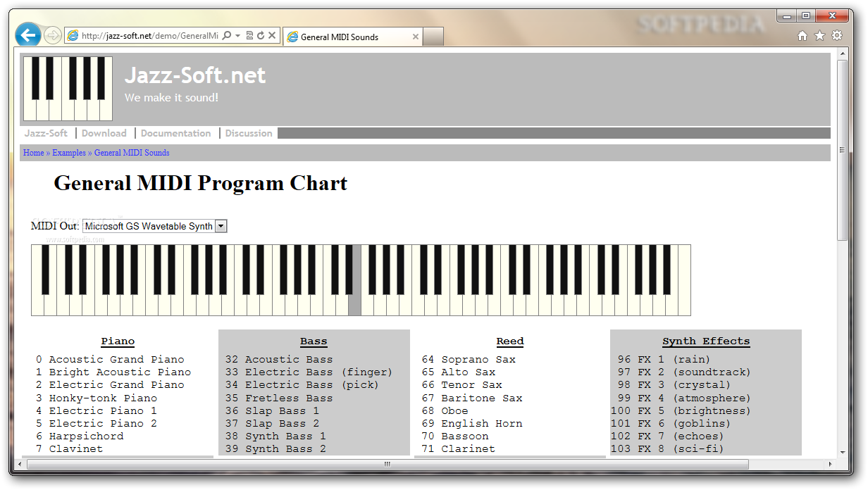Click the scroll up arrow of vertical scrollbar
868x490 pixels.
click(842, 54)
